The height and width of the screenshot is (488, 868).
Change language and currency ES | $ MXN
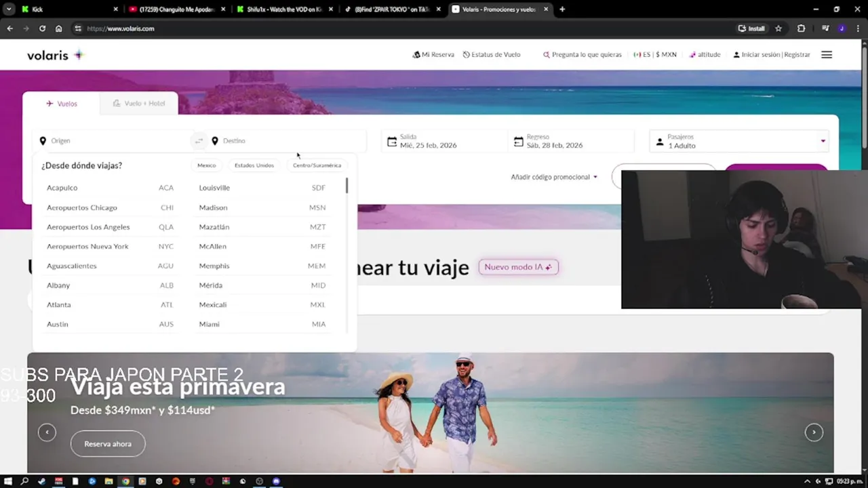(x=655, y=55)
